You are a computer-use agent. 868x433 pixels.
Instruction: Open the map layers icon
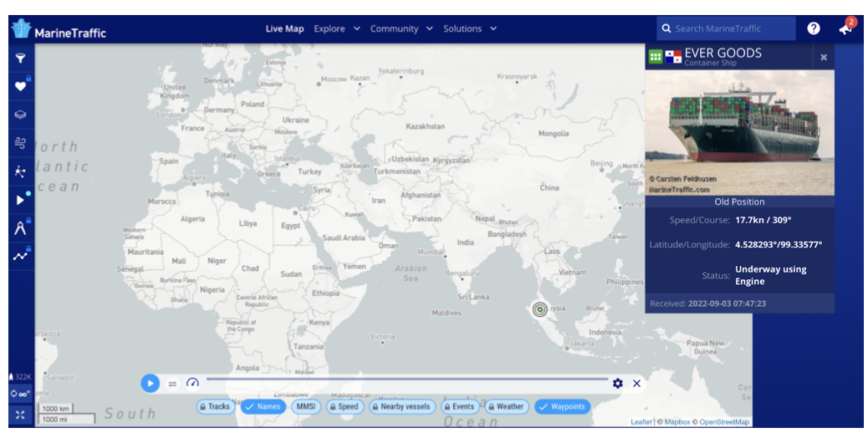[20, 115]
